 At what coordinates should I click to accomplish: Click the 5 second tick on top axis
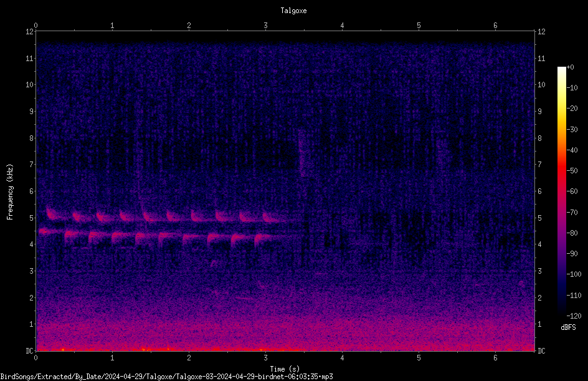click(419, 26)
